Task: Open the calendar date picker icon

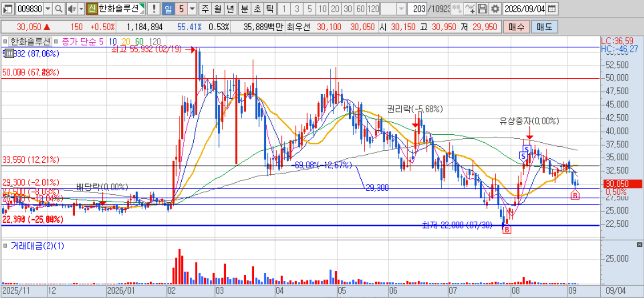Action: 551,8
